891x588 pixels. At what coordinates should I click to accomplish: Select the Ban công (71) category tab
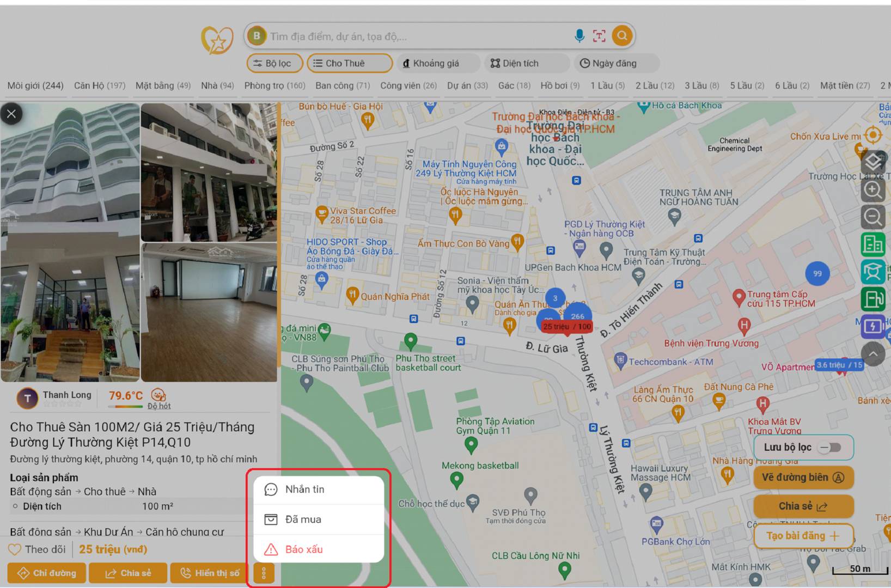[x=343, y=85]
